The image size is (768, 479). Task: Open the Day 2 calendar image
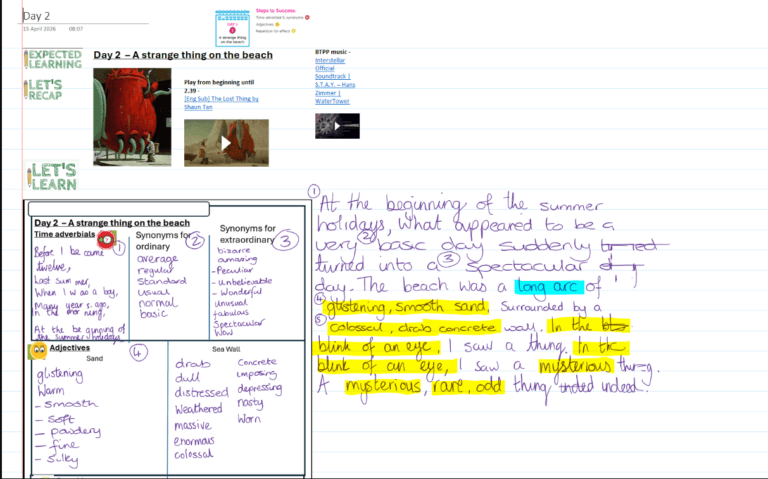coord(233,28)
